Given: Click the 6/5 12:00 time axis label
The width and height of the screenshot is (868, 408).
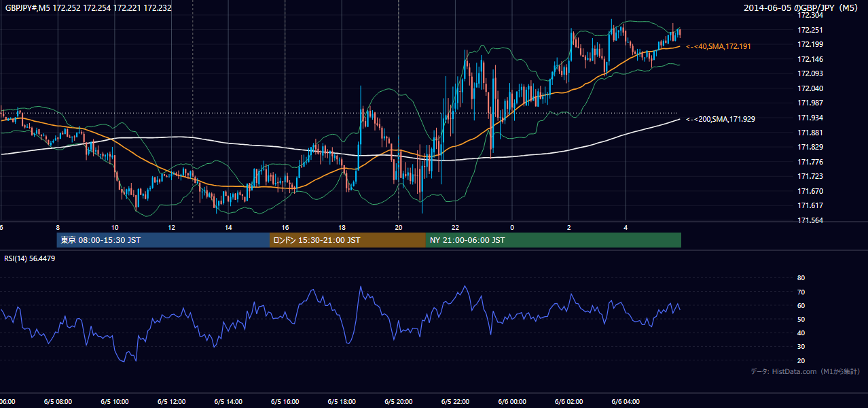Looking at the screenshot, I should (x=171, y=401).
